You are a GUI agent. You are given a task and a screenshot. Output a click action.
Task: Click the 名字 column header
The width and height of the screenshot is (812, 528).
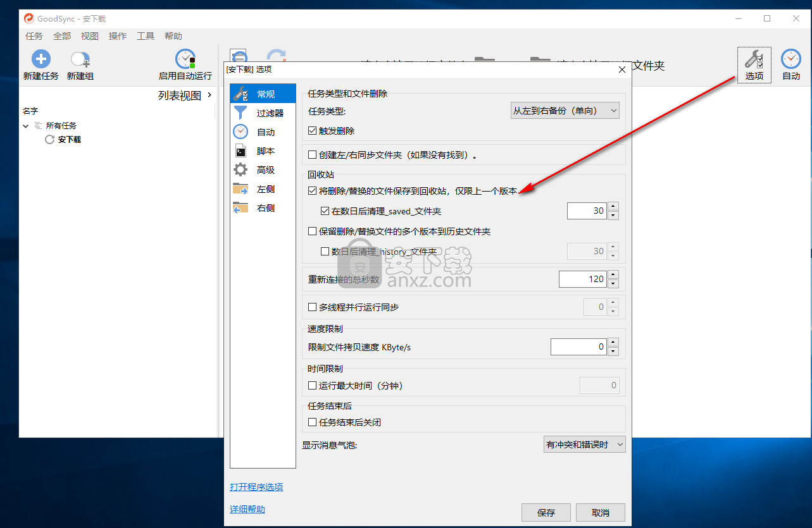(x=30, y=111)
